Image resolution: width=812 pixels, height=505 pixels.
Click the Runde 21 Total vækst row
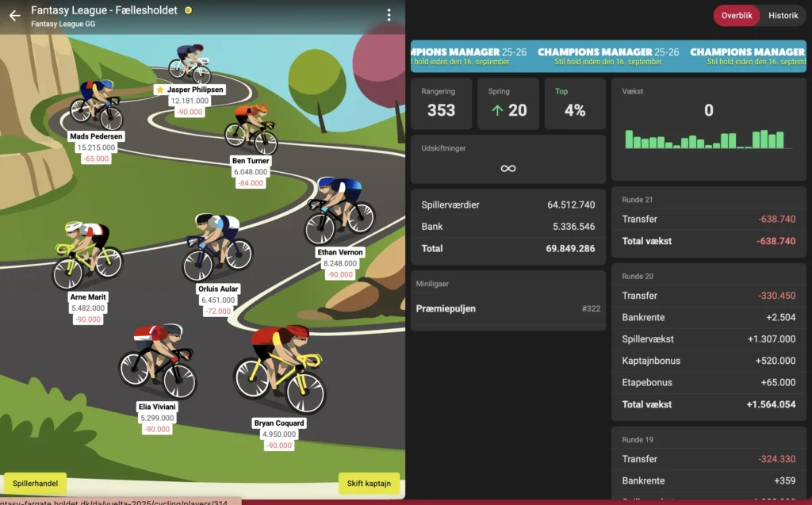(708, 241)
